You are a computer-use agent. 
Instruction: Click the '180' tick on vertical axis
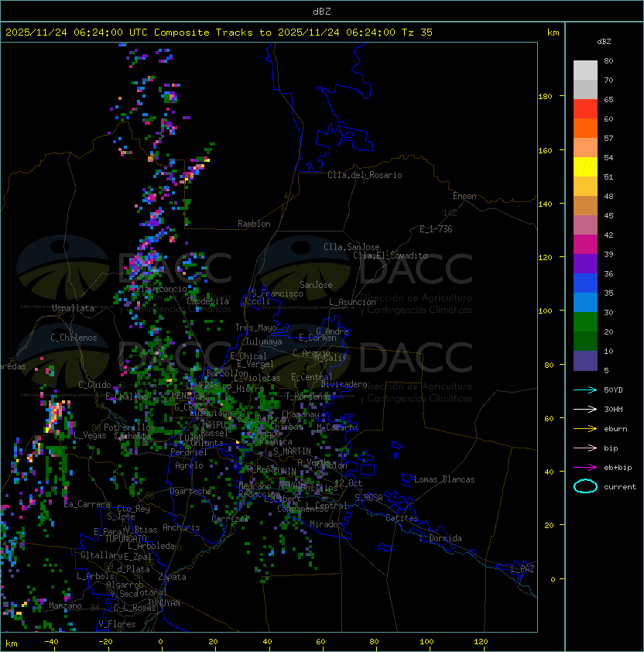(545, 96)
